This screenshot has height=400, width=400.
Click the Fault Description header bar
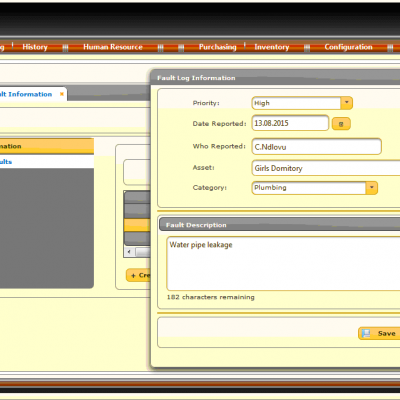click(x=280, y=225)
